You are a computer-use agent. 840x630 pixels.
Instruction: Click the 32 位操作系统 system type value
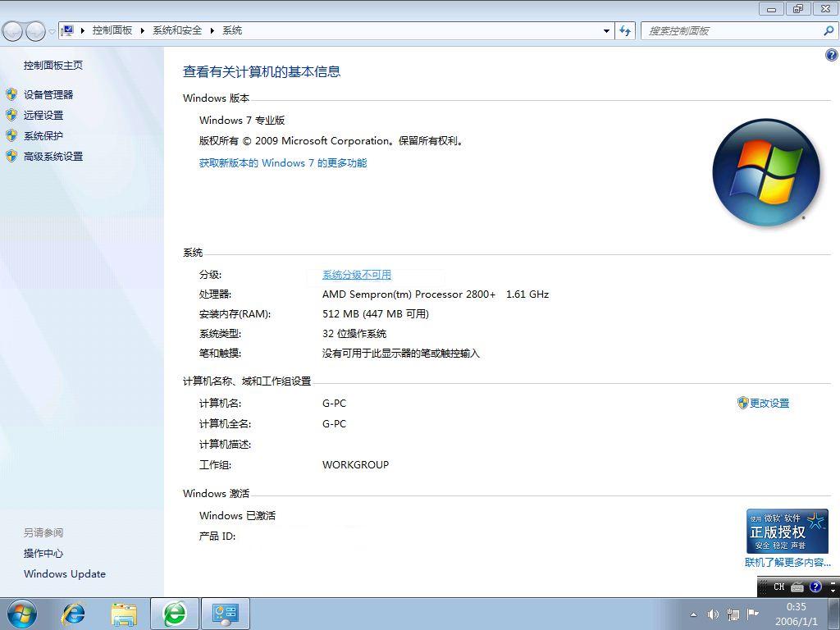tap(354, 334)
